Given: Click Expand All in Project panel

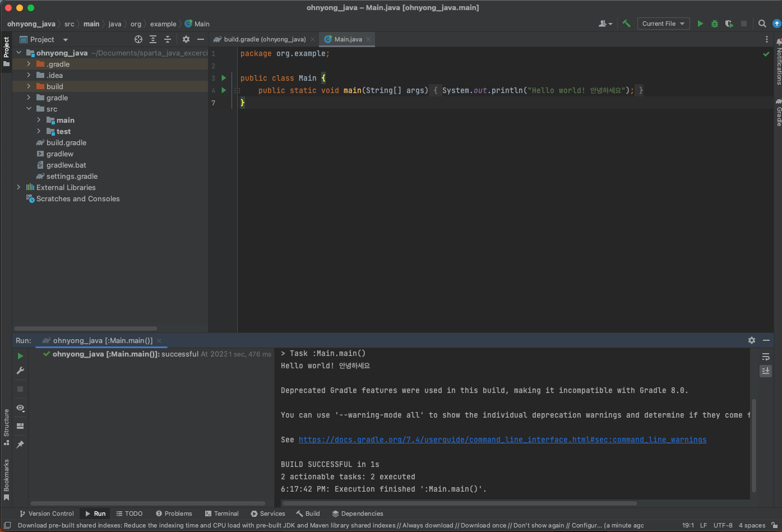Looking at the screenshot, I should 153,39.
